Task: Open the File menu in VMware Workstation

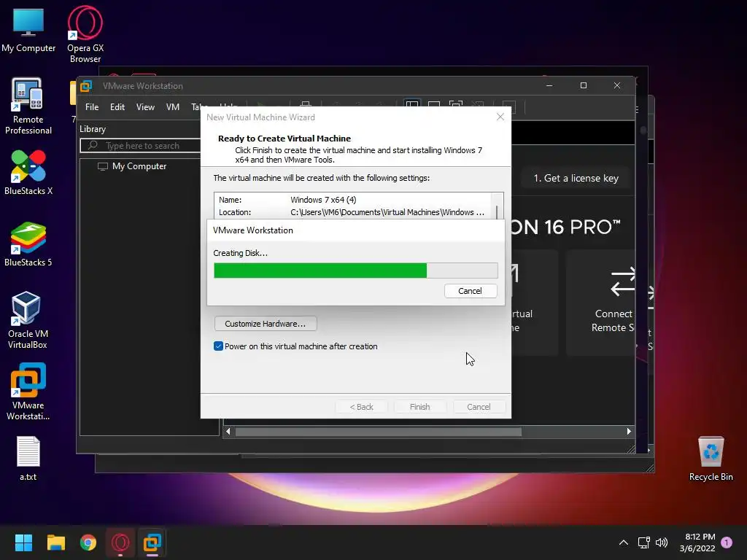Action: click(92, 107)
